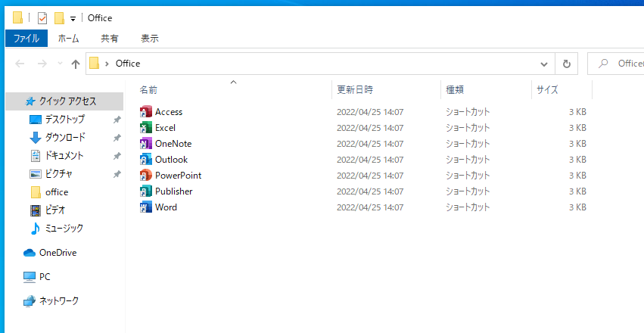Click the Pictures icon in sidebar
Screen dimensions: 644x333
click(36, 174)
